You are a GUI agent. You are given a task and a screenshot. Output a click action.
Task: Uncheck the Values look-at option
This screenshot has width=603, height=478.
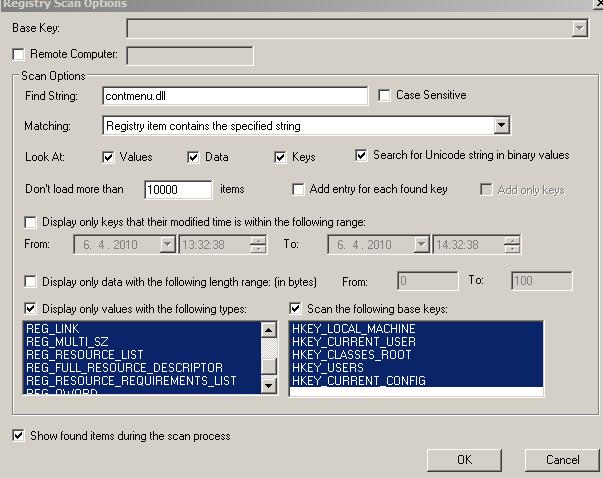pos(109,157)
